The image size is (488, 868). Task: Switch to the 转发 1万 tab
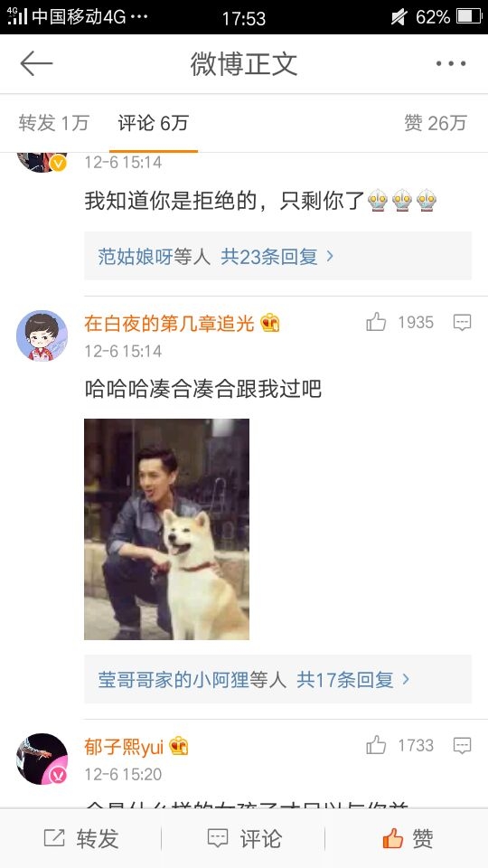(x=53, y=123)
